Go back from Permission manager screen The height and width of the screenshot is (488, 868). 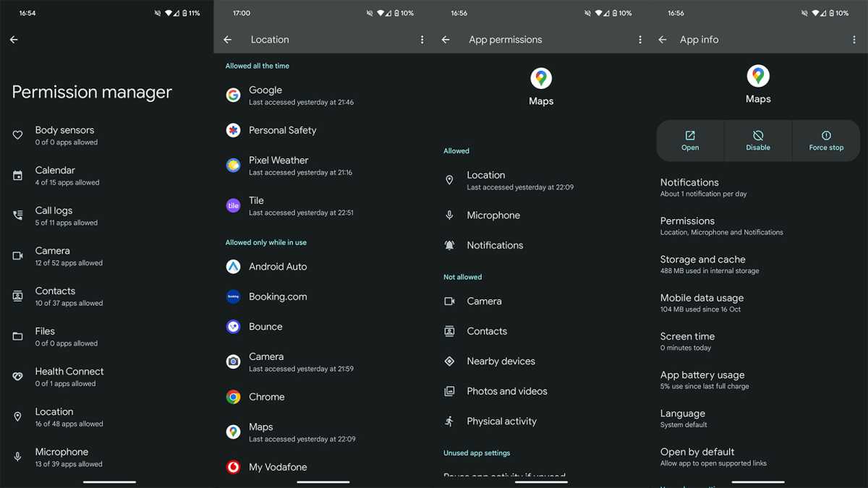pos(14,40)
